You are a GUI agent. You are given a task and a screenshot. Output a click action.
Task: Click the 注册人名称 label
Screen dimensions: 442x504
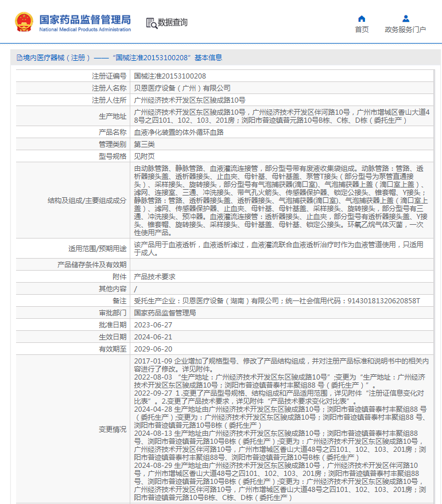(109, 88)
